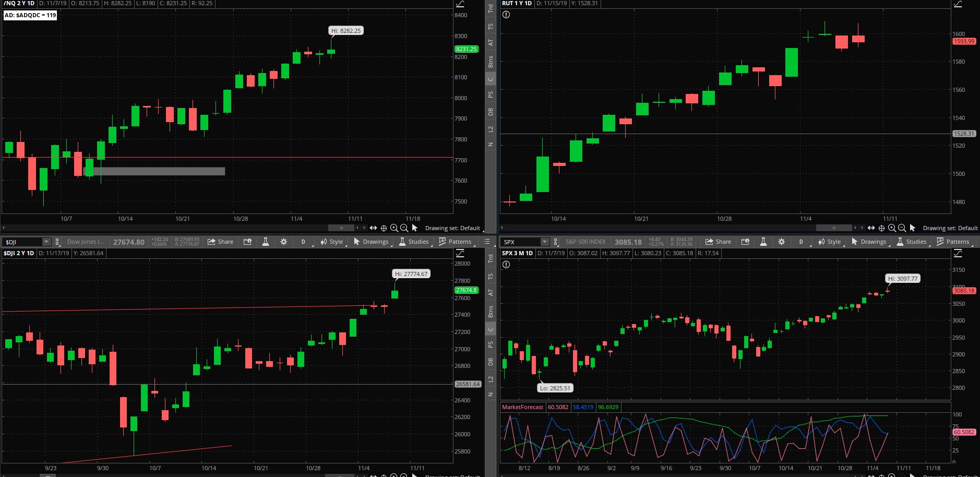
Task: Click expand-horizontal arrows on RUT chart
Action: (871, 228)
